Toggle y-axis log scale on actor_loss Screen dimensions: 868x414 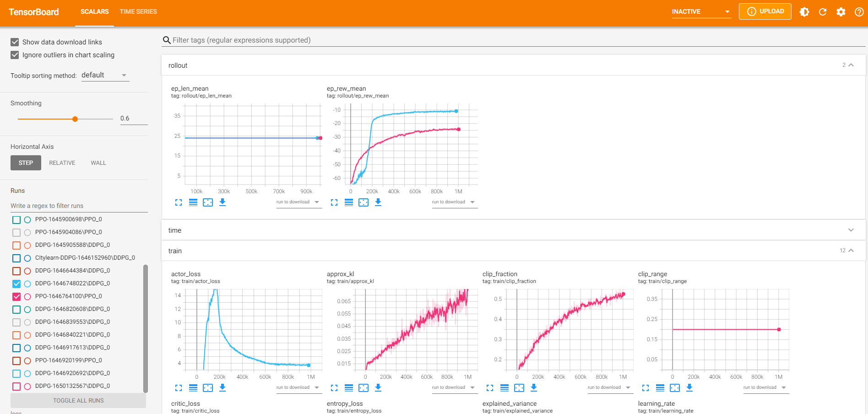[x=193, y=388]
